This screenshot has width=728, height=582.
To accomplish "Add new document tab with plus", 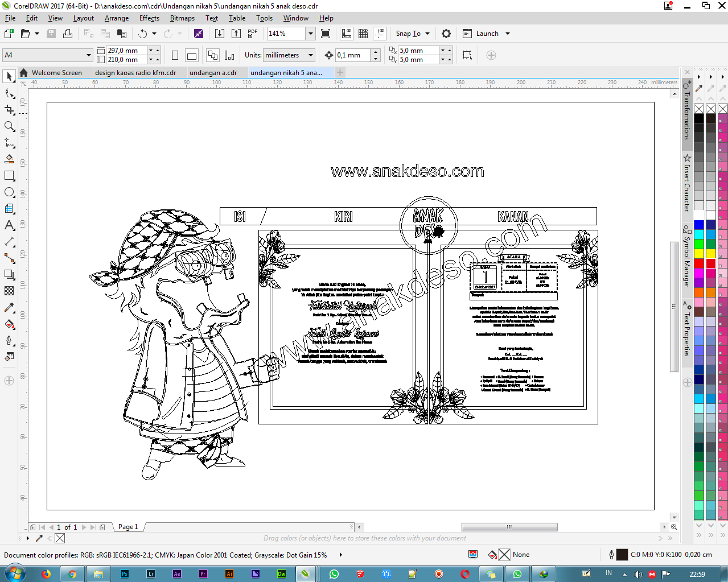I will 340,73.
